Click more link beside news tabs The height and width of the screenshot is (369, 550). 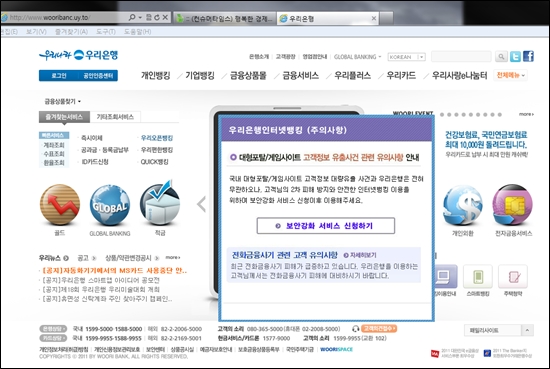click(x=173, y=257)
